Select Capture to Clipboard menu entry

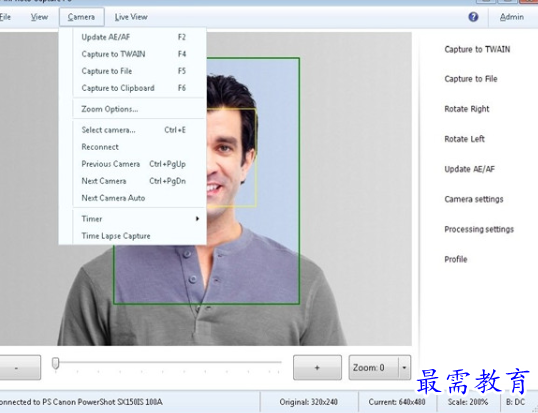[133, 88]
